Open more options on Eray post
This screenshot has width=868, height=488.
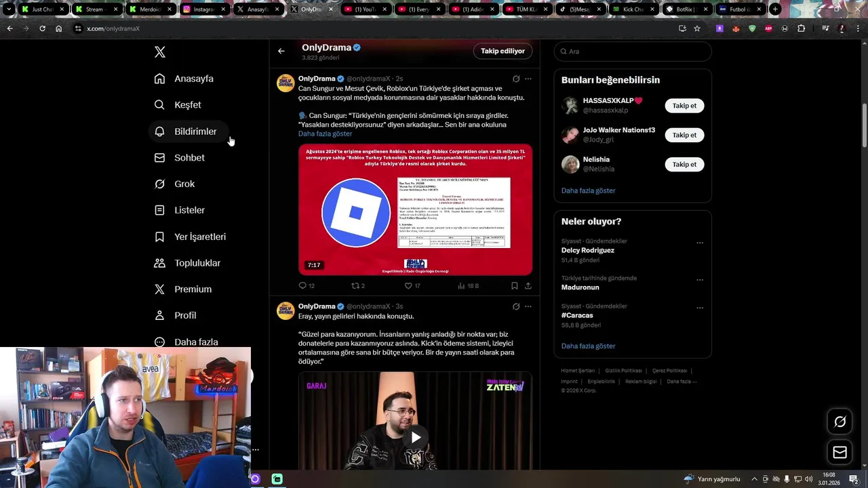tap(528, 306)
